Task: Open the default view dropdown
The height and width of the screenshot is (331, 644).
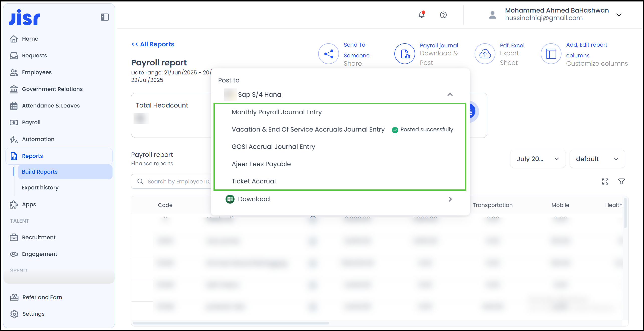Action: pyautogui.click(x=597, y=159)
